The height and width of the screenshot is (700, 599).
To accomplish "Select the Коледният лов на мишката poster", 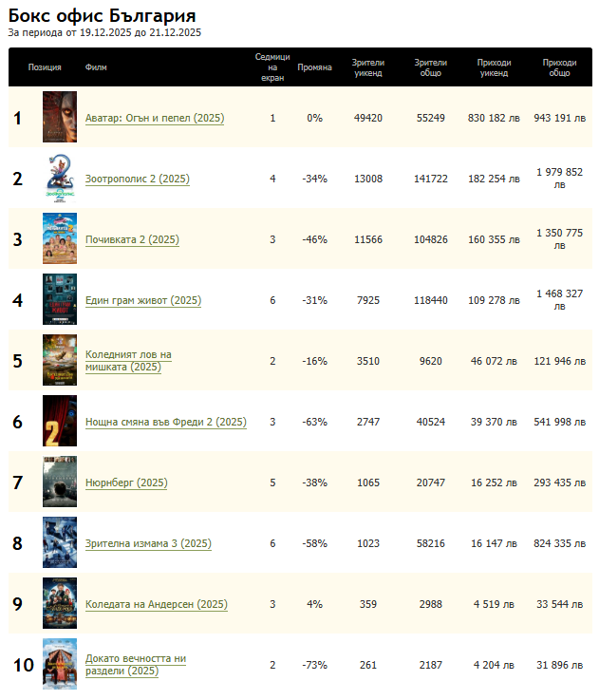I will point(59,361).
